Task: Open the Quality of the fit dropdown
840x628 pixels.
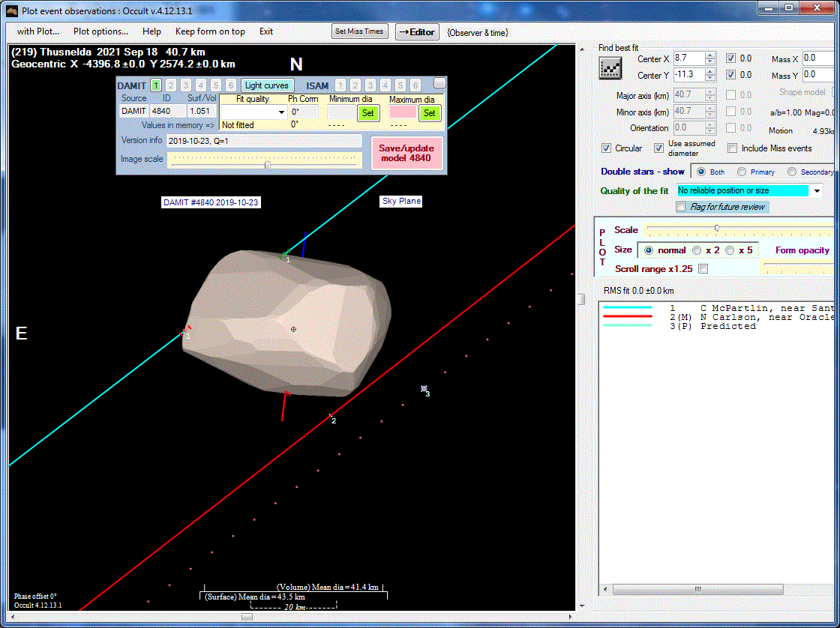Action: [816, 191]
